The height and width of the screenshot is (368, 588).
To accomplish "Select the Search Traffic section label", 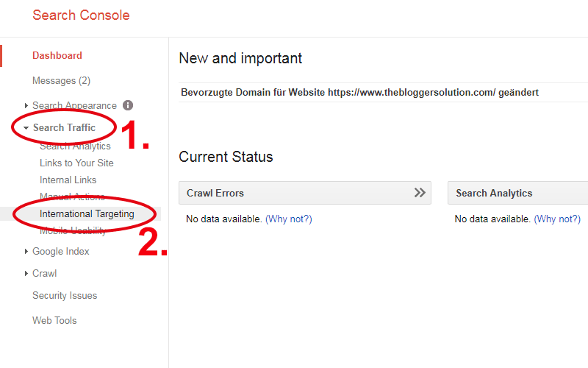I will (x=64, y=127).
